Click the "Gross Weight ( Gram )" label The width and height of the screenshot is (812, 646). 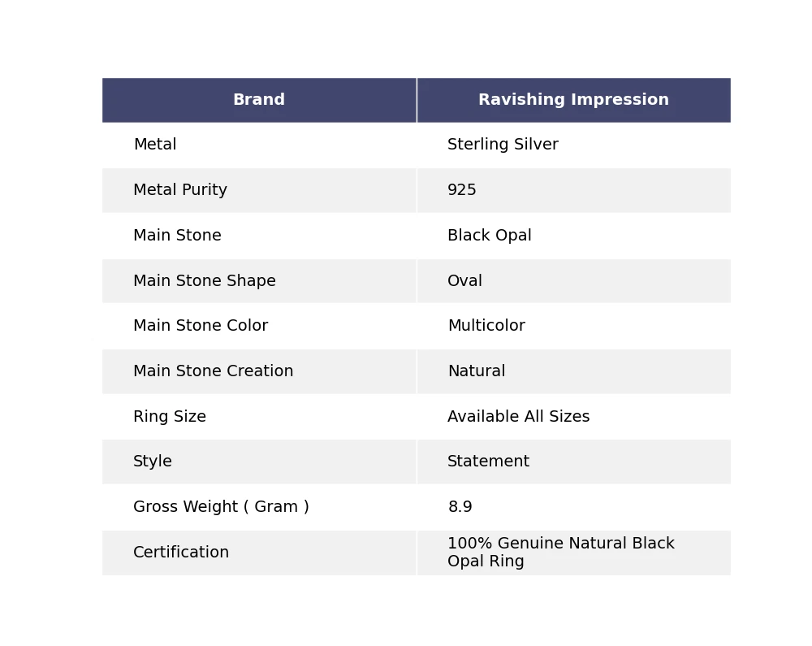pyautogui.click(x=221, y=507)
